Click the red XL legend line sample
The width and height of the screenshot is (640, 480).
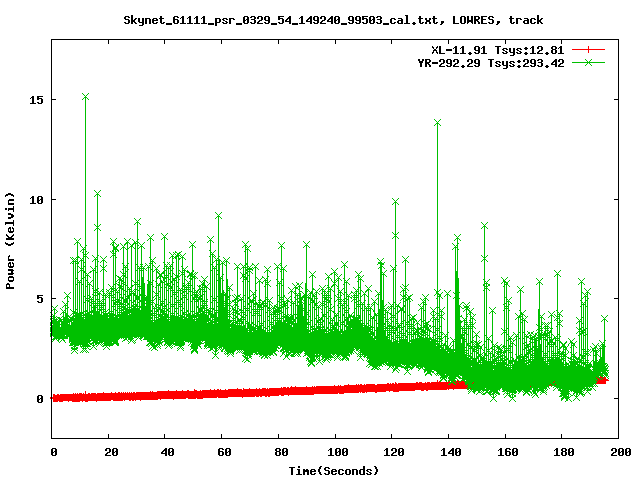pos(589,49)
